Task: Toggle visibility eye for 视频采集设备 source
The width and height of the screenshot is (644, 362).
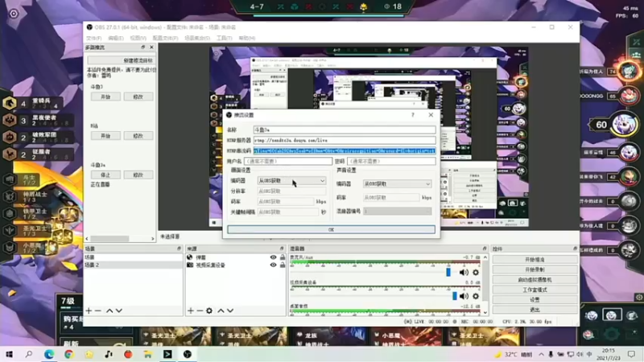Action: pos(273,265)
